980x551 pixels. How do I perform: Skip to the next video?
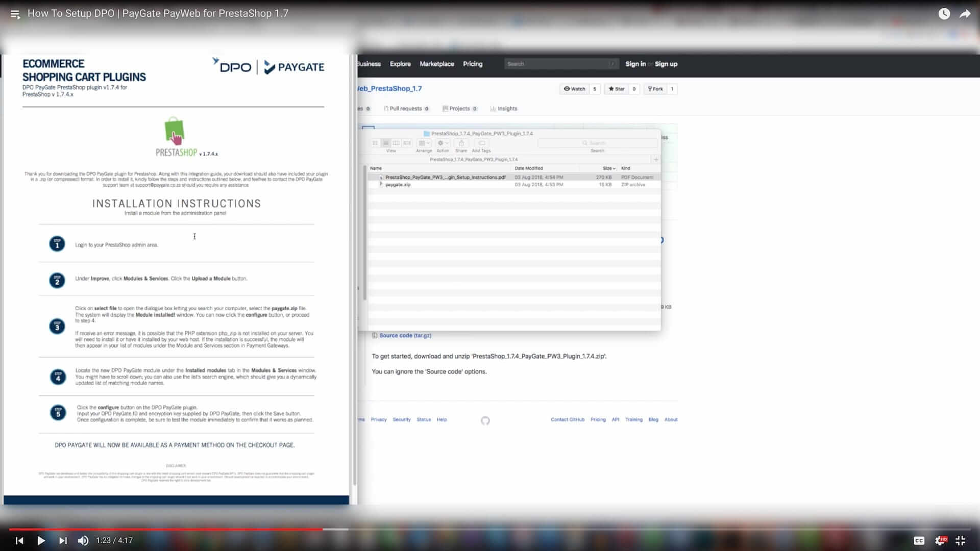[63, 540]
